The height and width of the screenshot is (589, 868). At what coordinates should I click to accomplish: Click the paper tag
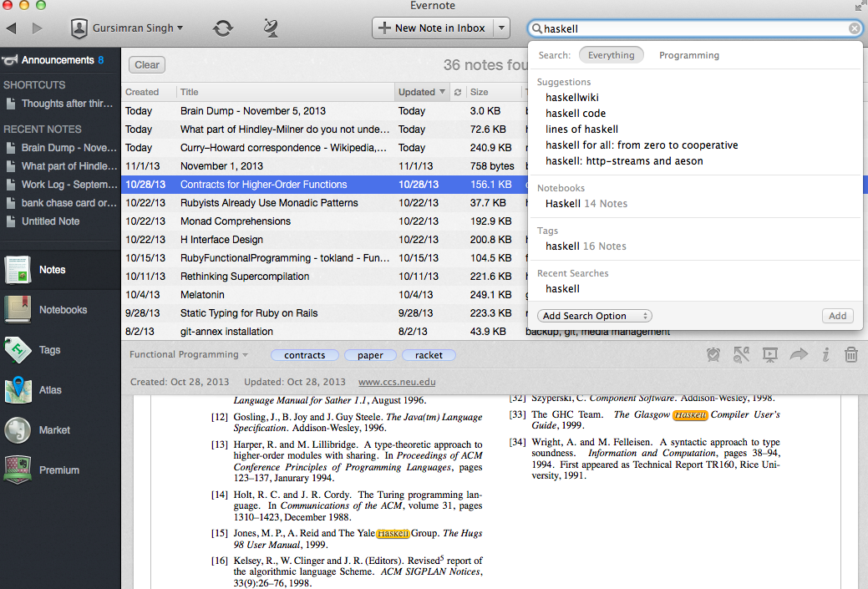point(370,355)
